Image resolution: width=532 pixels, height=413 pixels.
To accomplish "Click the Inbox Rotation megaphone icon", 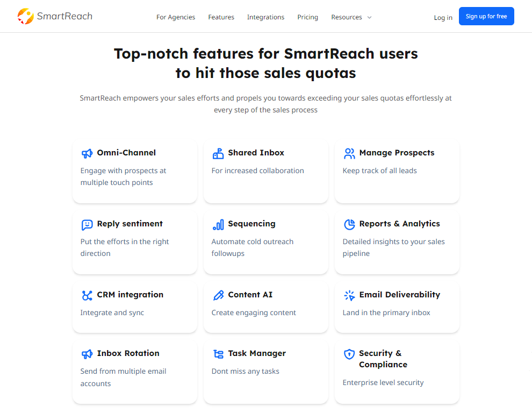I will [87, 354].
